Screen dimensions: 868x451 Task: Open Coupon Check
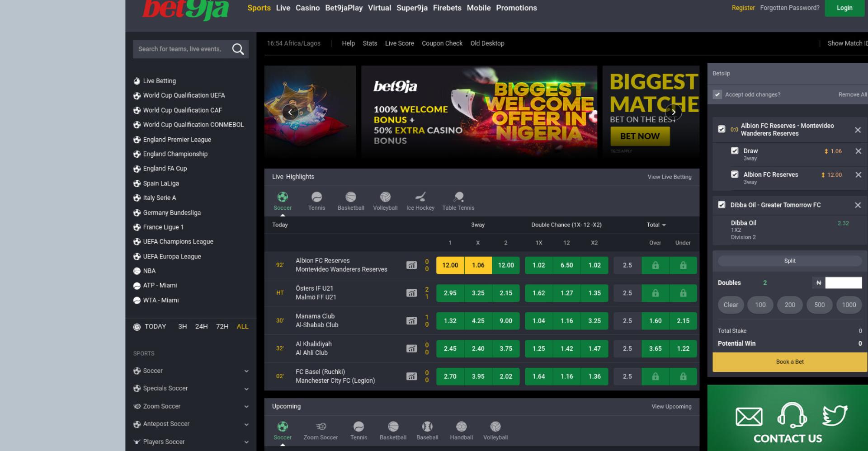442,43
